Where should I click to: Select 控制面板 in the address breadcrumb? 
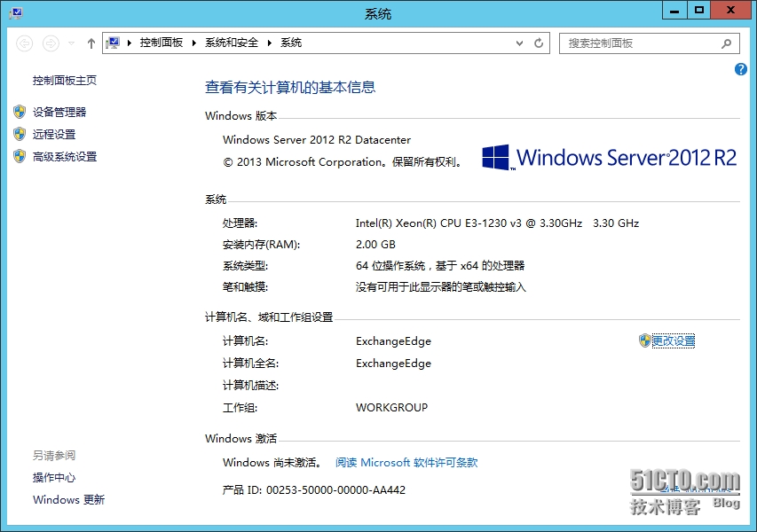(162, 43)
